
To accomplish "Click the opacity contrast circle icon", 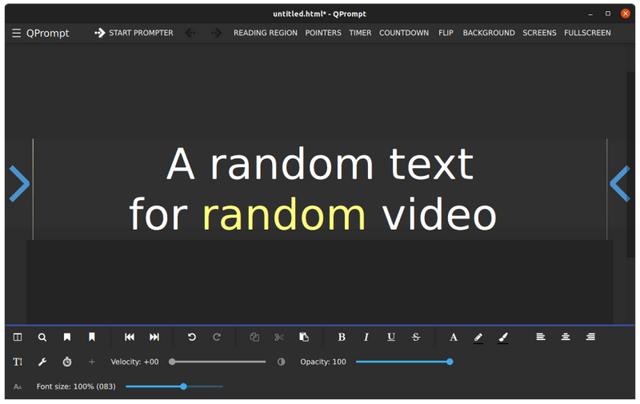I will tap(281, 362).
